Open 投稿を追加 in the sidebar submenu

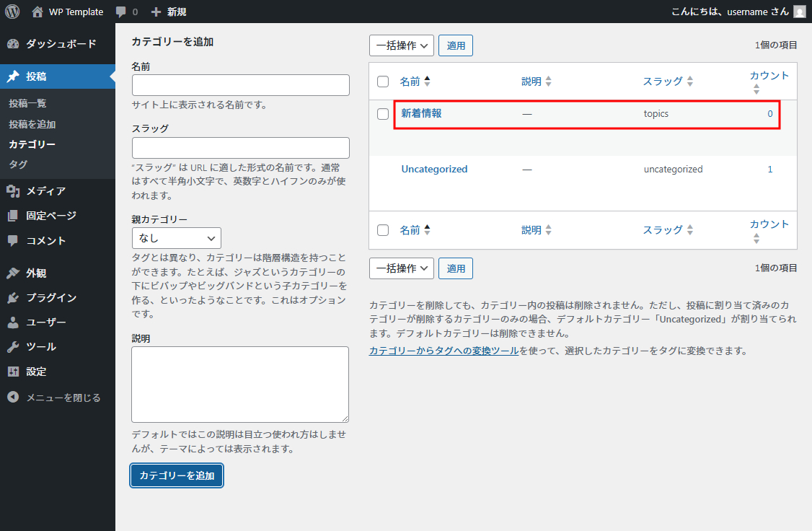click(x=32, y=124)
